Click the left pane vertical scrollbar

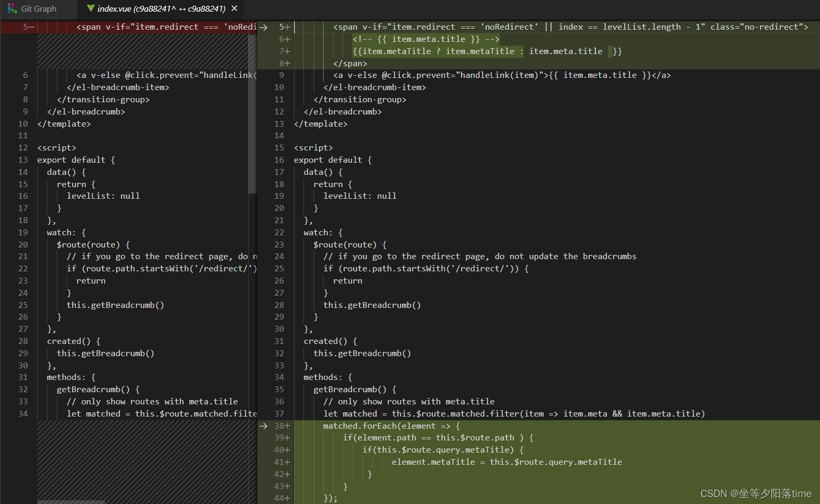(252, 106)
